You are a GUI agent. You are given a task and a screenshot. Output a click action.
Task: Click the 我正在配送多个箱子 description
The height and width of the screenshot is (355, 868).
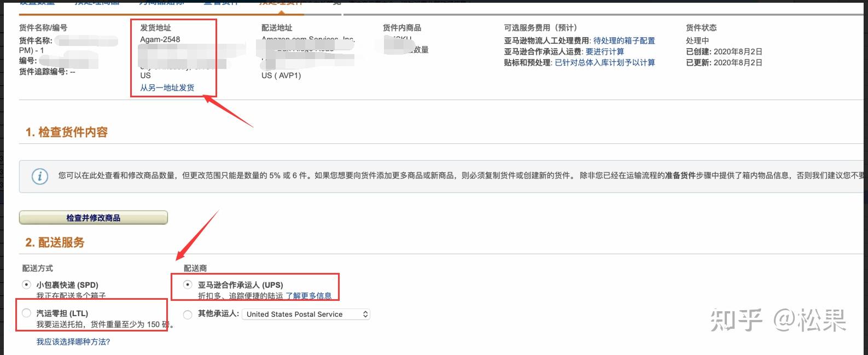tap(71, 295)
